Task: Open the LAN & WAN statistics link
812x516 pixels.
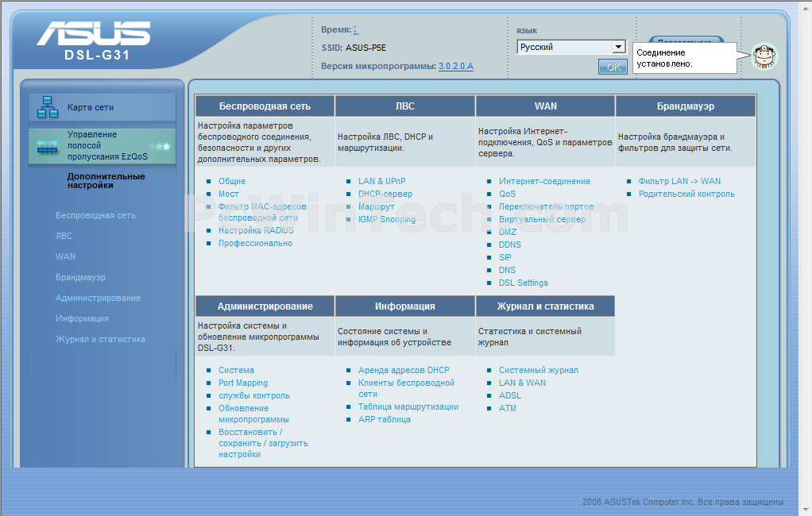Action: 522,383
